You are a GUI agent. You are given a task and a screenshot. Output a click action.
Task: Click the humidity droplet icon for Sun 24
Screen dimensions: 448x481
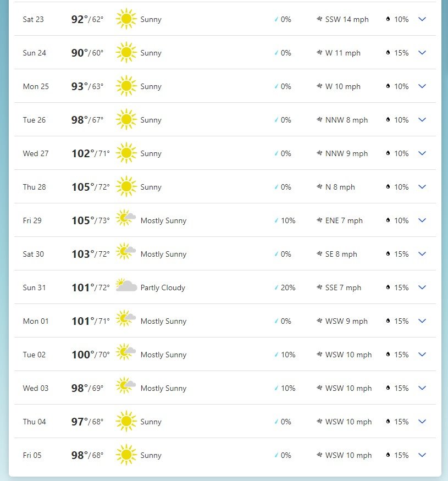tap(388, 52)
